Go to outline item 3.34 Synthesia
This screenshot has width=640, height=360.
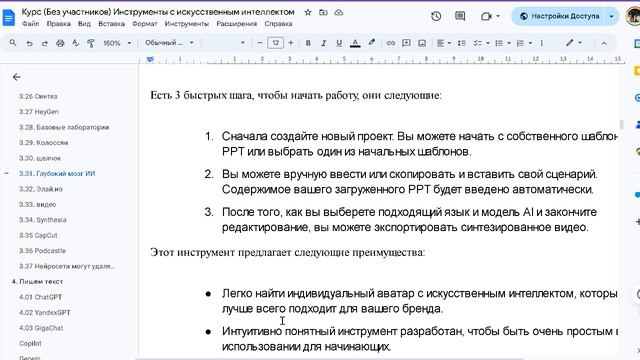[42, 220]
